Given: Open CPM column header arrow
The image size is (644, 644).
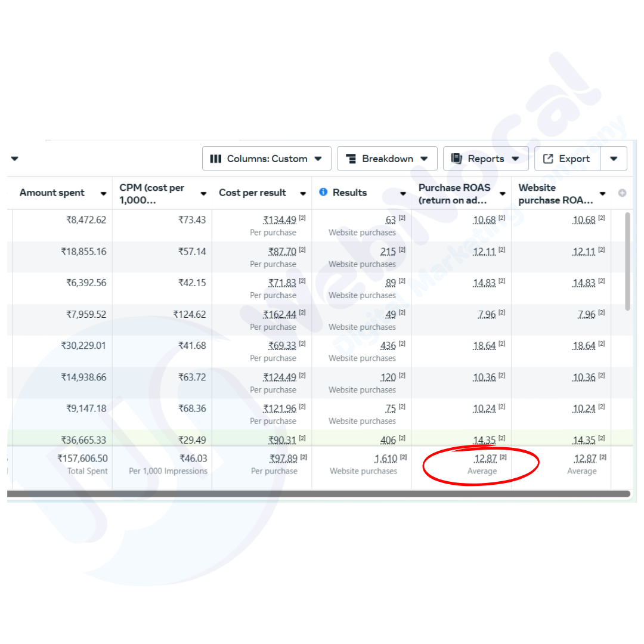Looking at the screenshot, I should point(203,194).
